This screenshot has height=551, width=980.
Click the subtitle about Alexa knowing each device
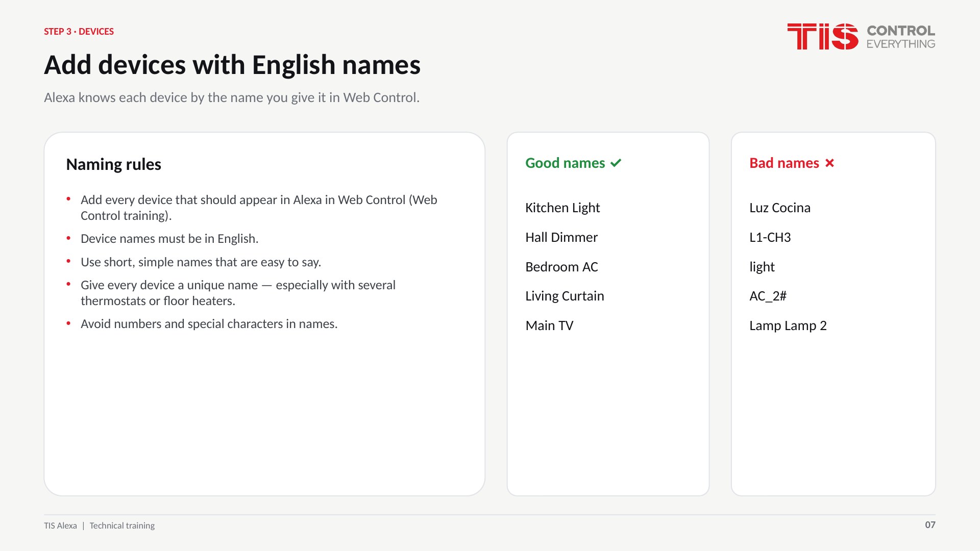click(232, 97)
